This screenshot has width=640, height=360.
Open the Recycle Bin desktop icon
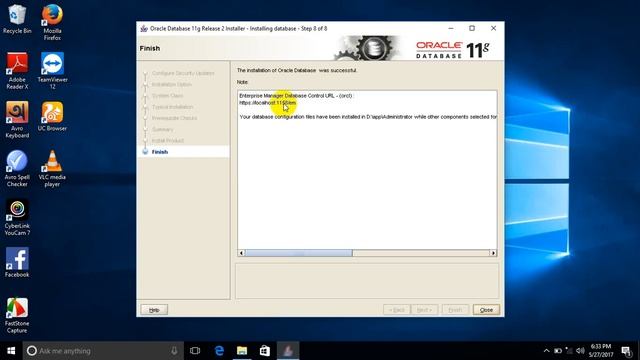click(17, 19)
